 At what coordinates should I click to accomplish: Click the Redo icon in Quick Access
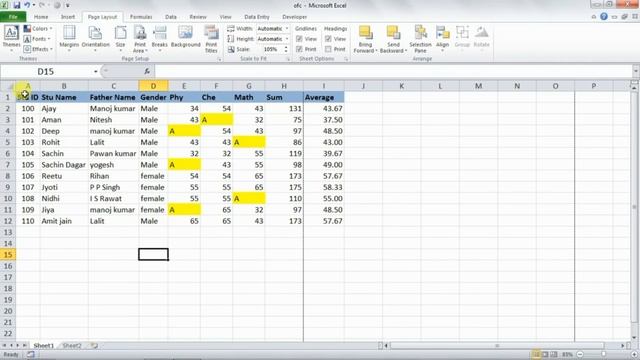click(x=42, y=5)
